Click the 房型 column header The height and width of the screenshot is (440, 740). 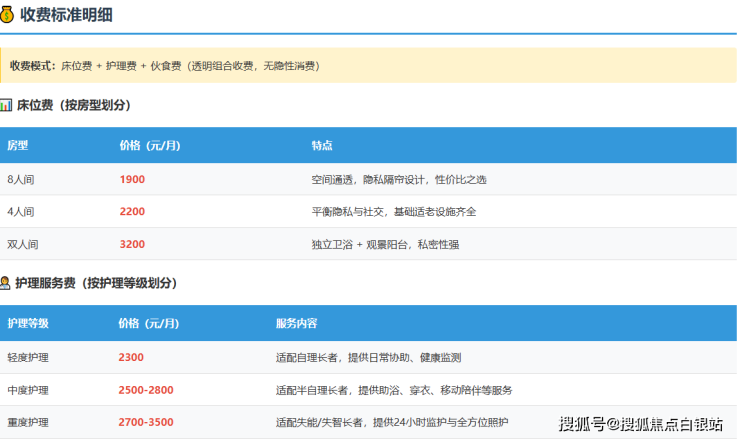click(18, 145)
